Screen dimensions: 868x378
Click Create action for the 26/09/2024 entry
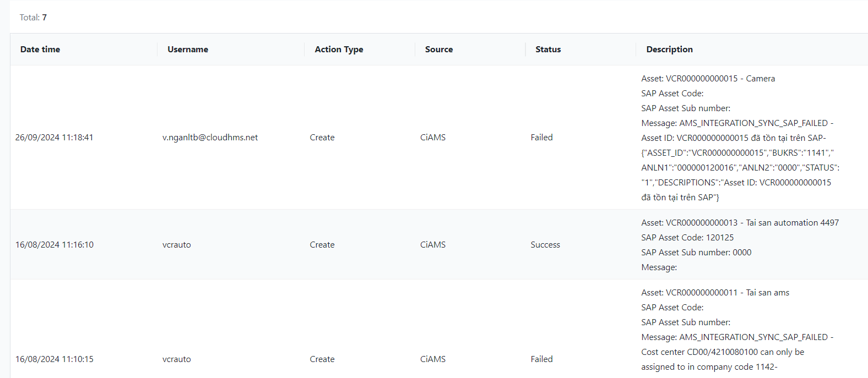point(322,138)
